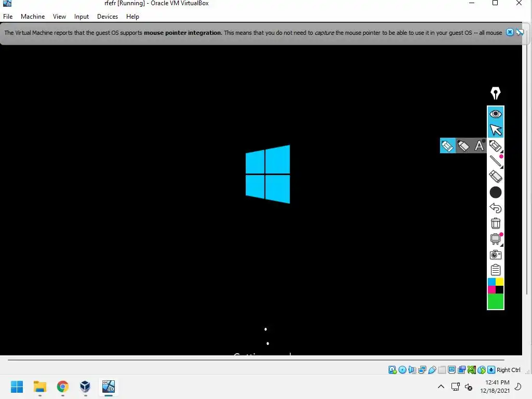Pick the cyan color swatch
The width and height of the screenshot is (532, 399).
[491, 282]
